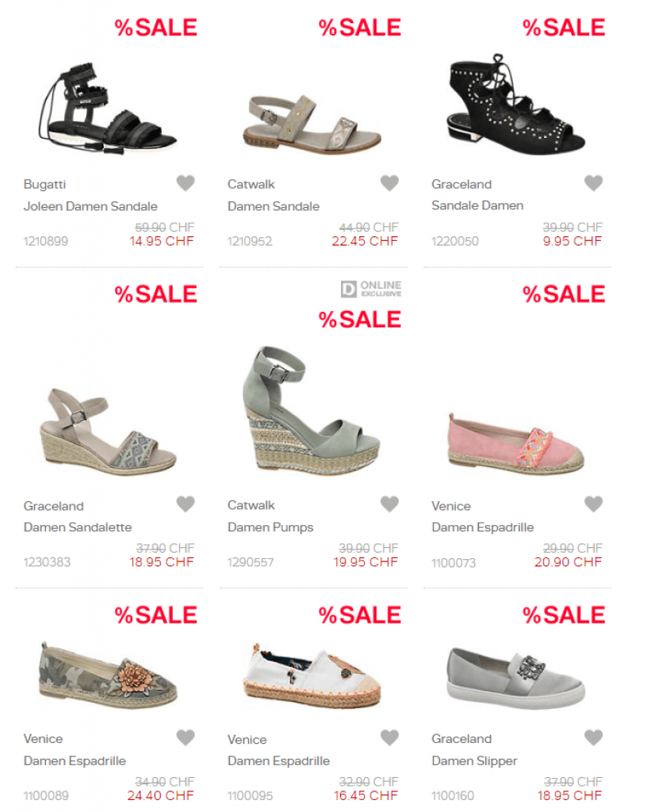Heart the white Venice Espadrille 1100095
This screenshot has width=647, height=812.
389,737
